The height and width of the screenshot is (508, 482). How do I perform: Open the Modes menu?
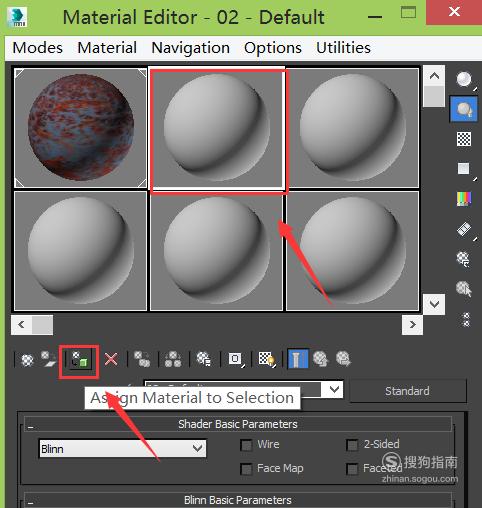(37, 48)
